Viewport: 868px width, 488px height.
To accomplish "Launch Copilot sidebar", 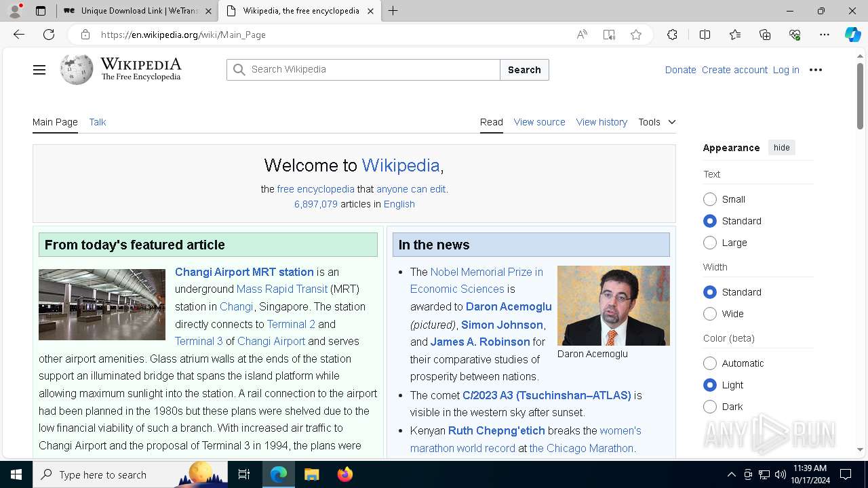I will point(852,35).
